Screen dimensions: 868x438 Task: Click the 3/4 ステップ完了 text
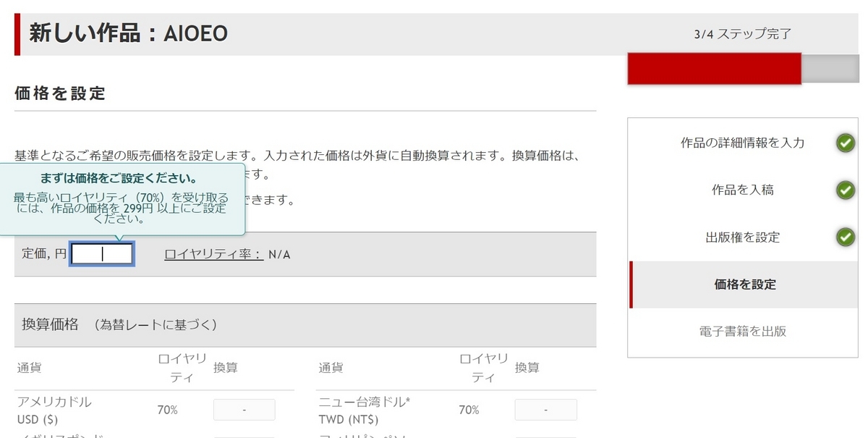[742, 34]
